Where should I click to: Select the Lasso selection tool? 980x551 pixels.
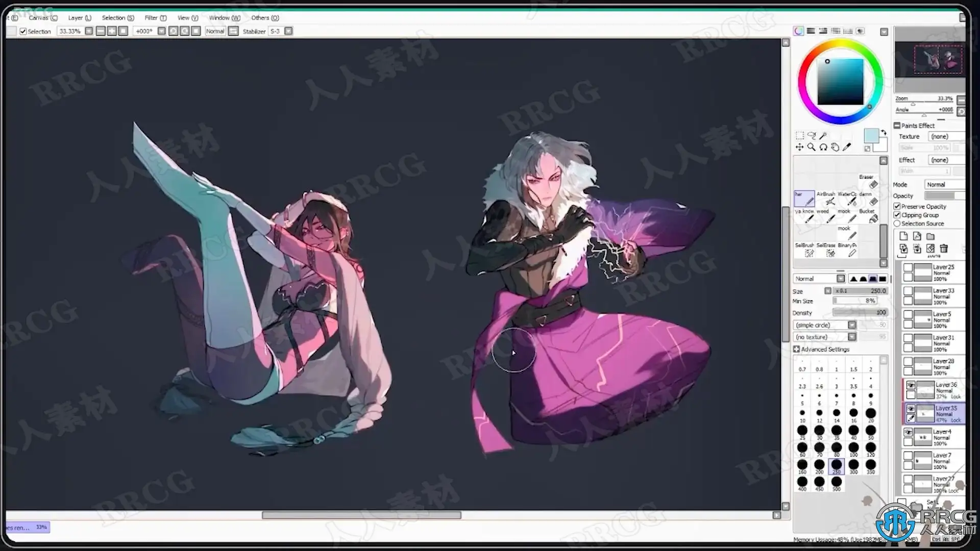811,136
